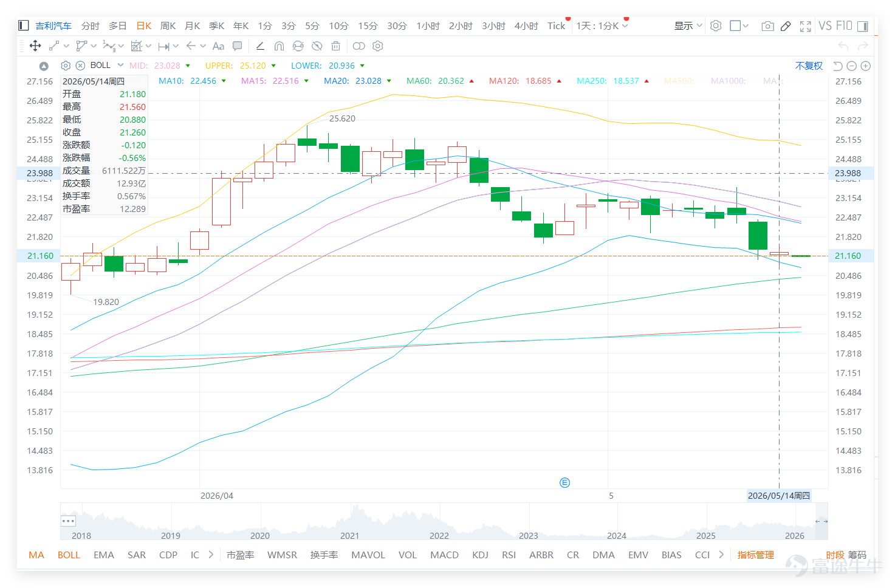Delete drawings using the trash icon
Viewport: 895px width, 588px height.
click(335, 46)
